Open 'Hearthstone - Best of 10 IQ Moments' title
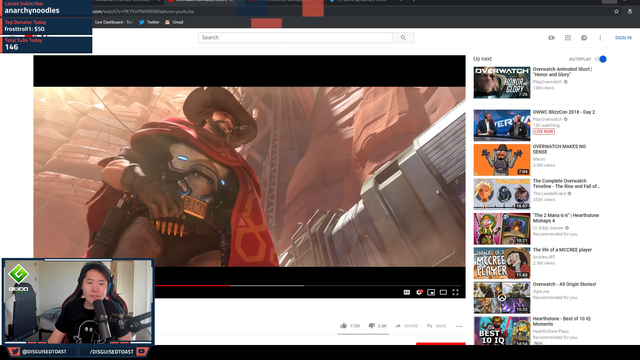The image size is (640, 360). 562,321
